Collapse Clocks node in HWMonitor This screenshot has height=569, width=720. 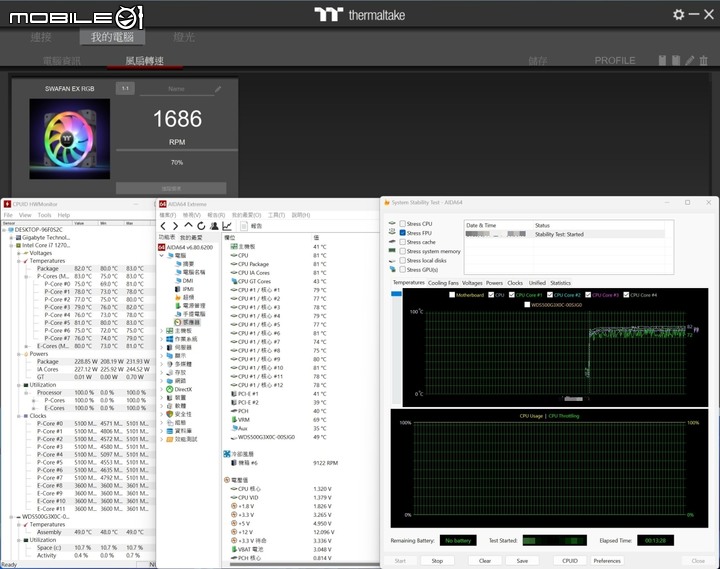(x=19, y=416)
